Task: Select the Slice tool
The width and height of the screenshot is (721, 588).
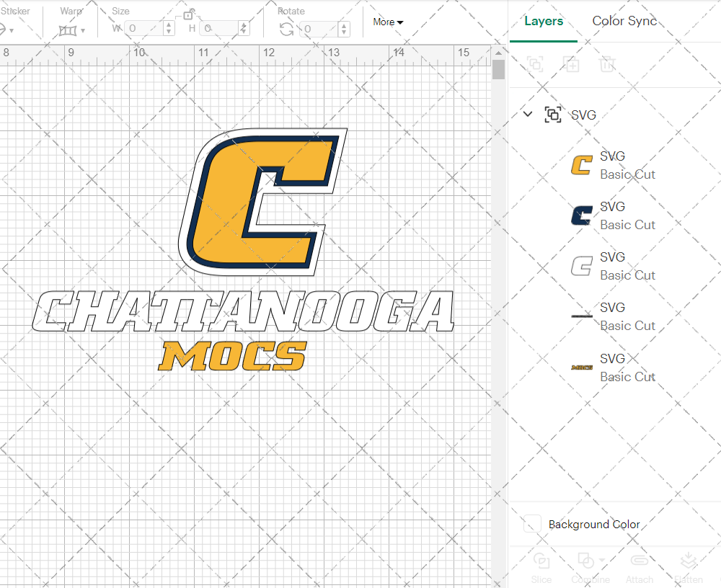Action: tap(541, 567)
